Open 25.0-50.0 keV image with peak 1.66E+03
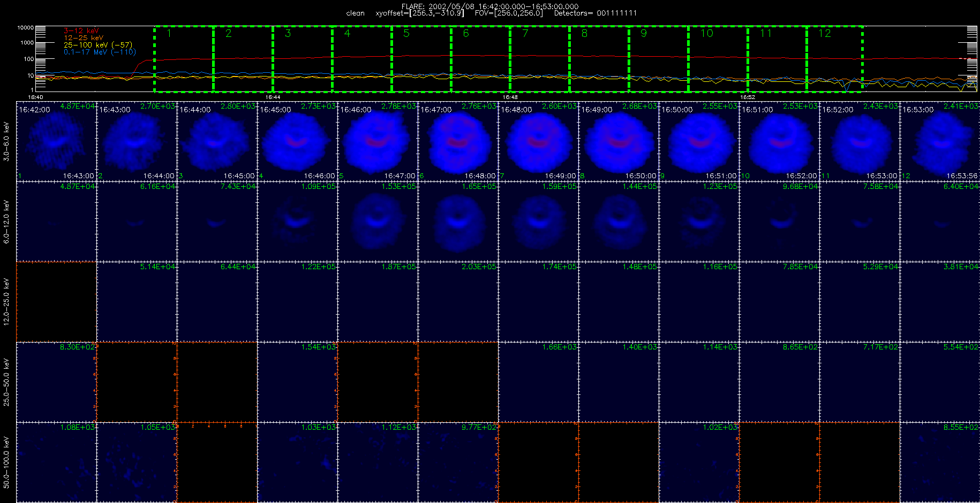 click(538, 382)
